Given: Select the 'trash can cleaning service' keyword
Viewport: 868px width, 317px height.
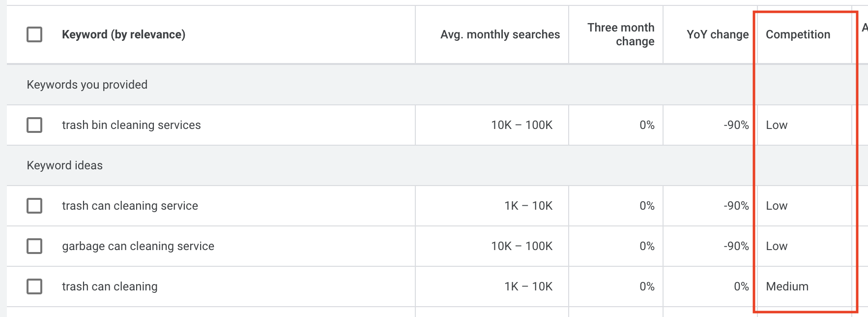Looking at the screenshot, I should click(x=130, y=206).
